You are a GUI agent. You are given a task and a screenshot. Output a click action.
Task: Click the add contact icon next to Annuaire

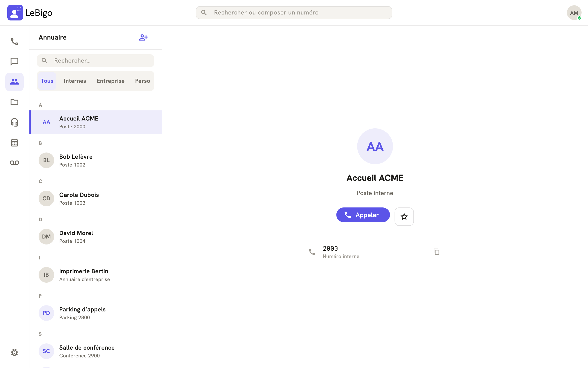tap(143, 37)
